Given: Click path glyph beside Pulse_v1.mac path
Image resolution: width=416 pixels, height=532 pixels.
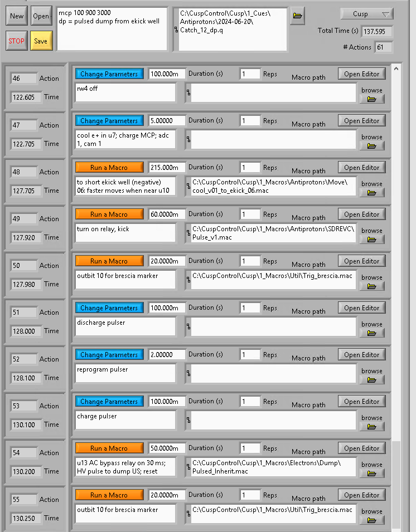Looking at the screenshot, I should pyautogui.click(x=188, y=233).
